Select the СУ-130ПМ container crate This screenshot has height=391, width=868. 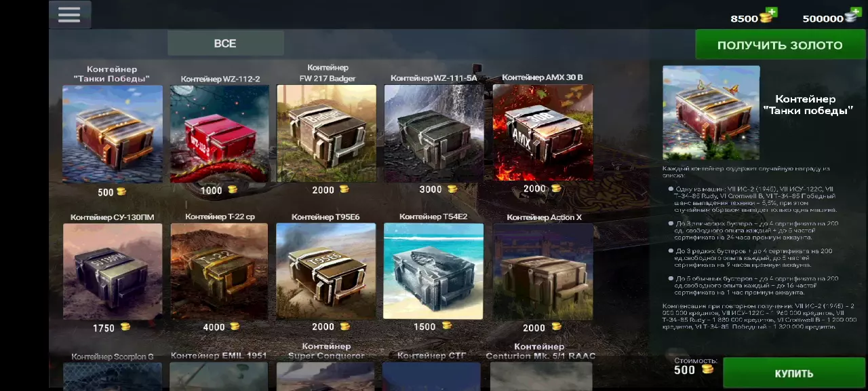pos(113,272)
